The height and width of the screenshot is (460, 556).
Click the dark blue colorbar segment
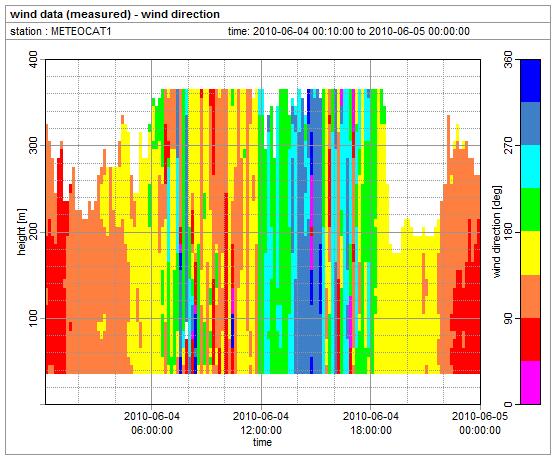pyautogui.click(x=530, y=81)
